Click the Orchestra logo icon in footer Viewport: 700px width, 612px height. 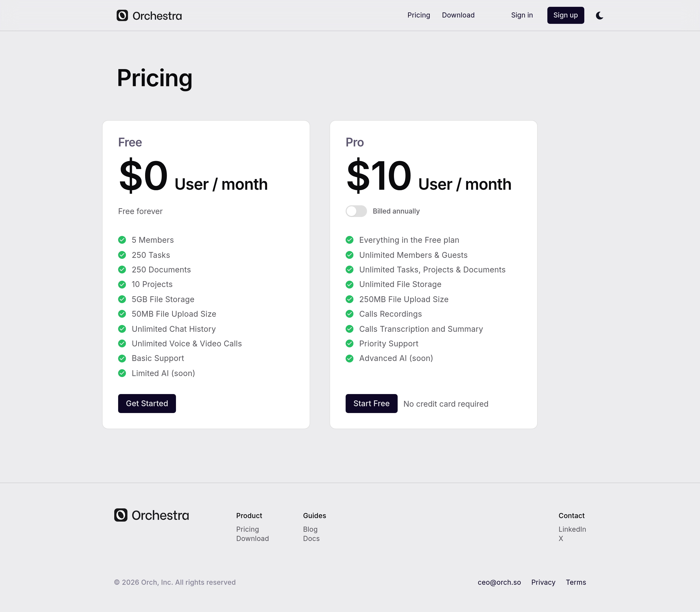coord(121,515)
